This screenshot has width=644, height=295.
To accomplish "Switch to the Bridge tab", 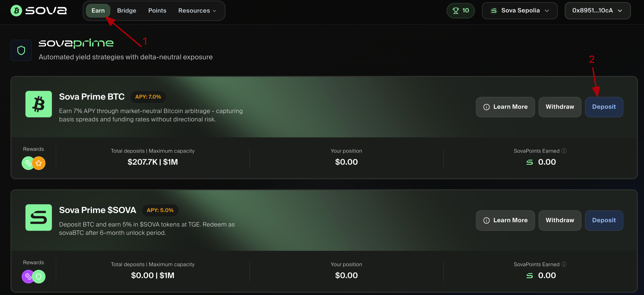I will click(x=126, y=11).
